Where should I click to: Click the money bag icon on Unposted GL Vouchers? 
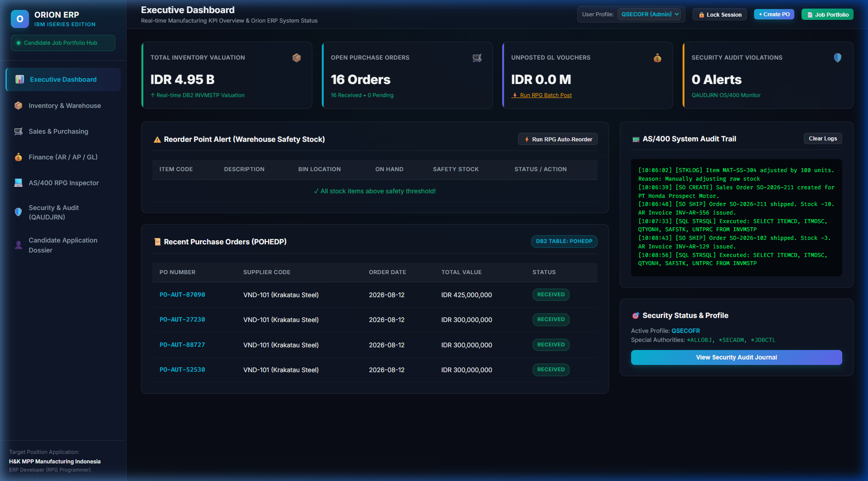[657, 58]
